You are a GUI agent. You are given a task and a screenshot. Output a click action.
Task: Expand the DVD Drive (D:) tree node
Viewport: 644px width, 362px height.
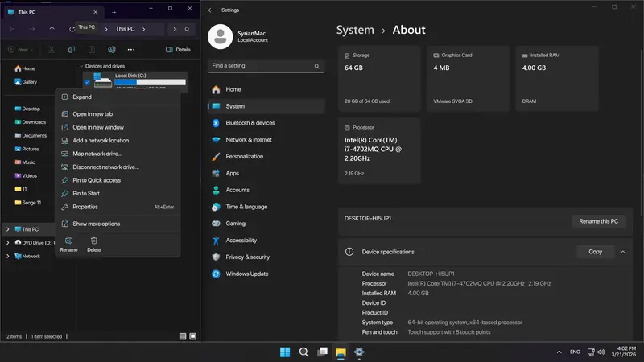pos(7,243)
